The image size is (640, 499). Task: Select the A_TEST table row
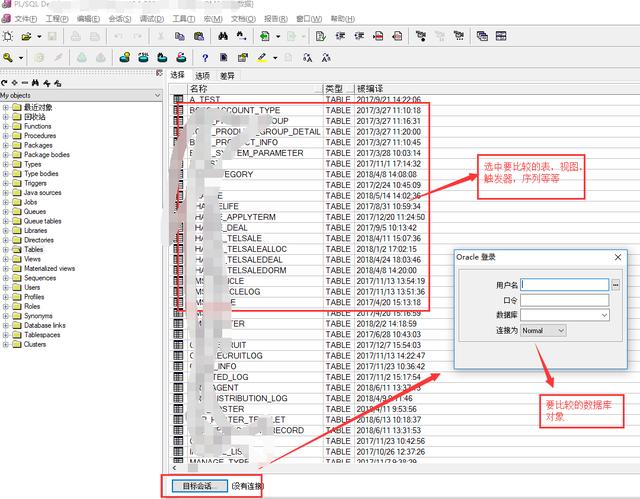click(x=300, y=99)
